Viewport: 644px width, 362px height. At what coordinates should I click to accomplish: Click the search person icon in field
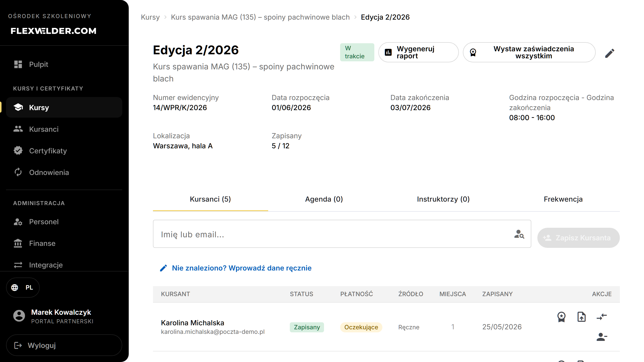519,234
